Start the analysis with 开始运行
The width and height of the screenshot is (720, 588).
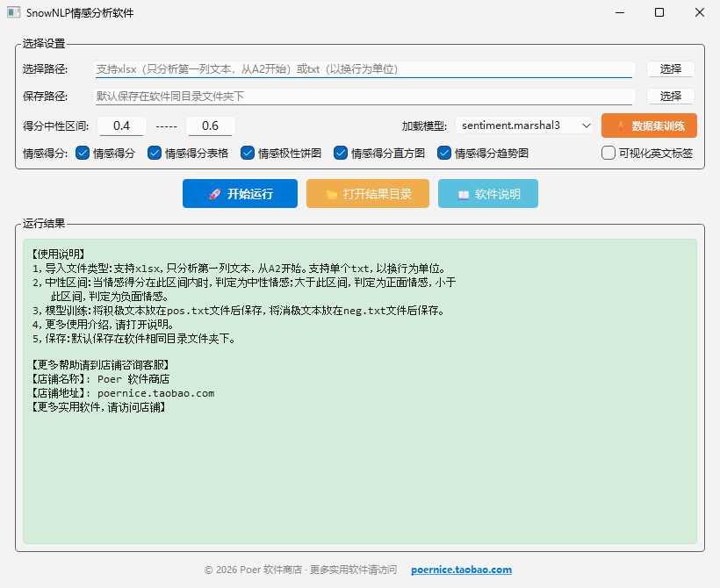(240, 194)
